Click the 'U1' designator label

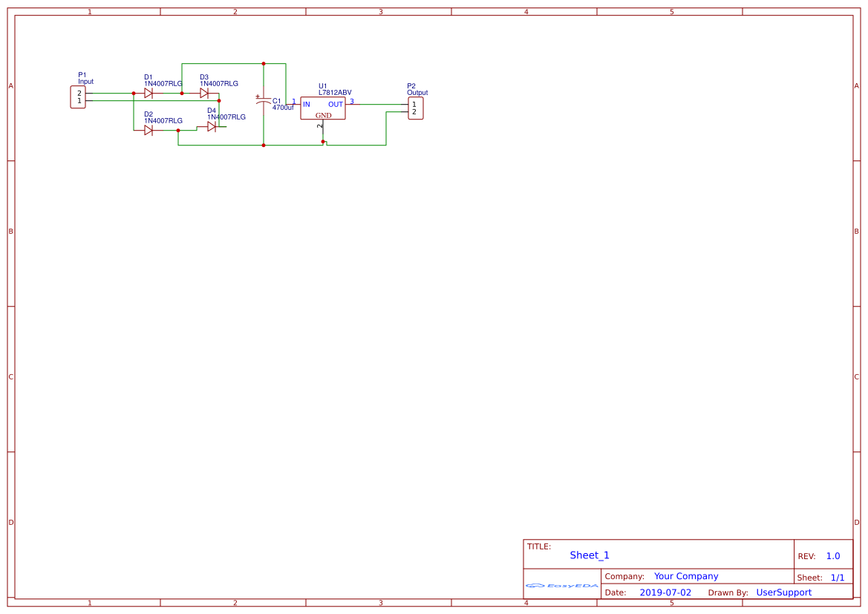coord(323,86)
